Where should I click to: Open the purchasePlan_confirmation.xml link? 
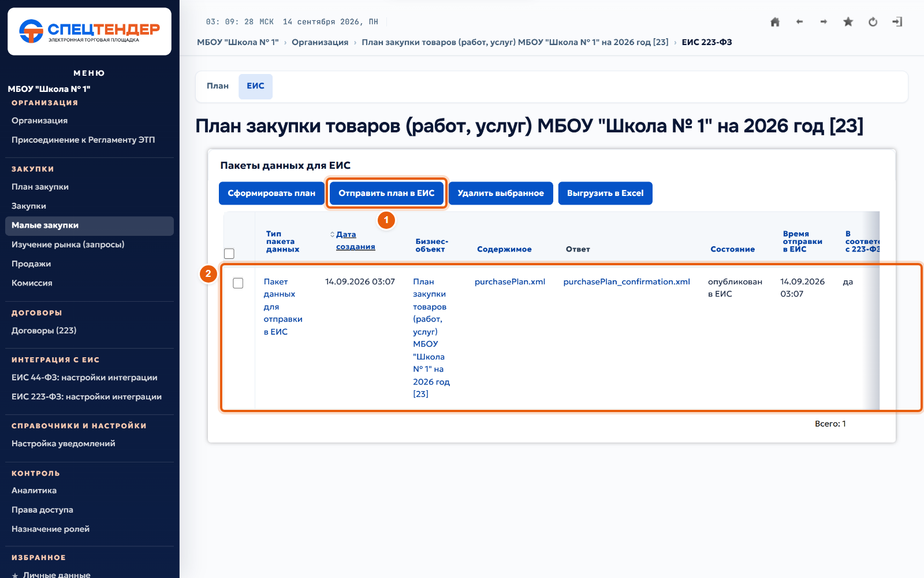pyautogui.click(x=627, y=281)
